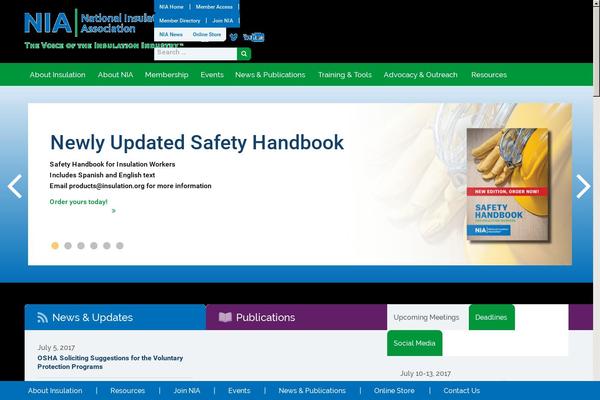Open NIA News in the header
600x400 pixels.
coord(171,34)
